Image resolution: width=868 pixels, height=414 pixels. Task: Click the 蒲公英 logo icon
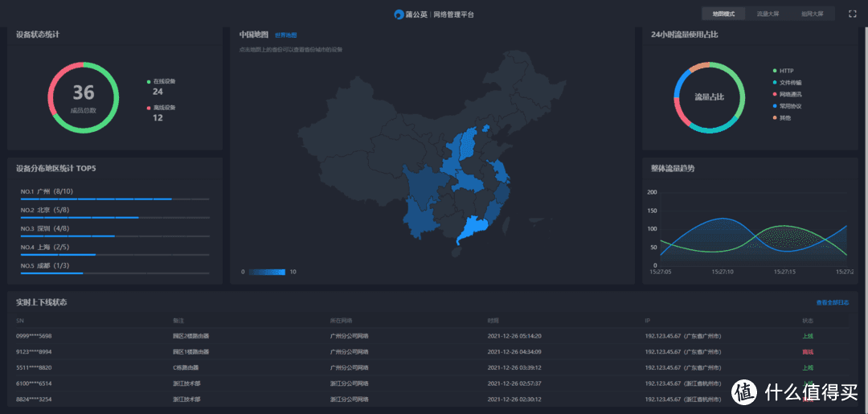[399, 14]
